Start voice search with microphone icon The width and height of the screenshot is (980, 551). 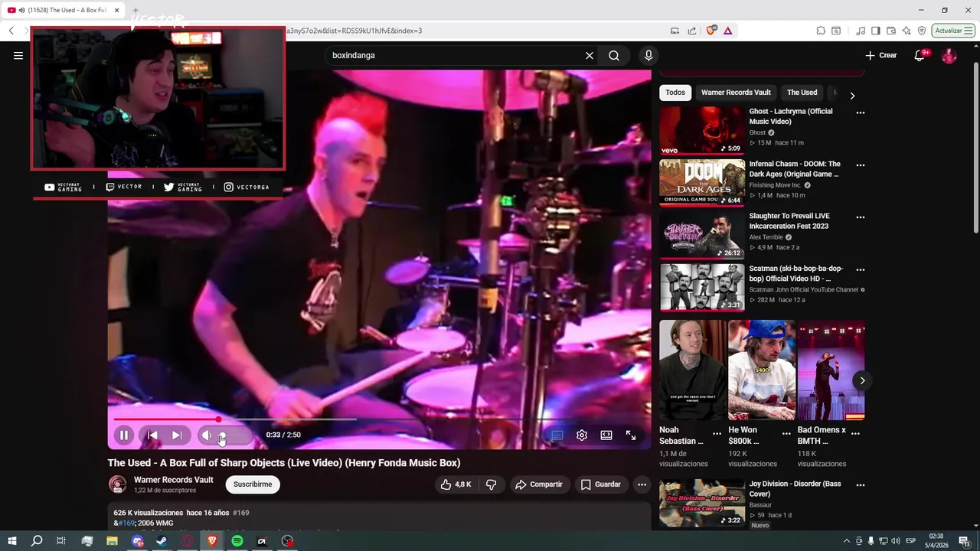pyautogui.click(x=648, y=55)
